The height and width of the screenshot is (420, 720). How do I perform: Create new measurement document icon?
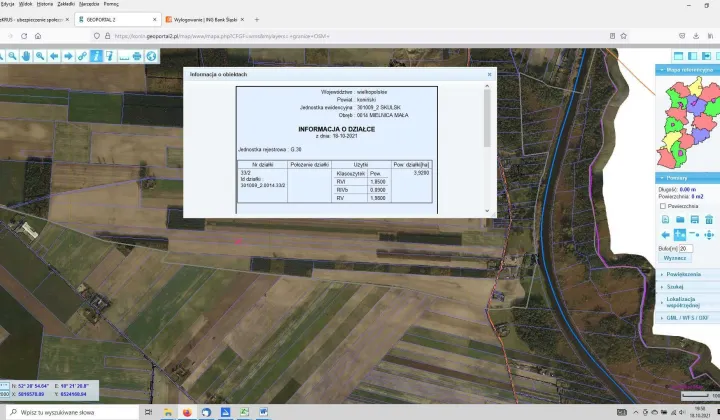click(665, 219)
